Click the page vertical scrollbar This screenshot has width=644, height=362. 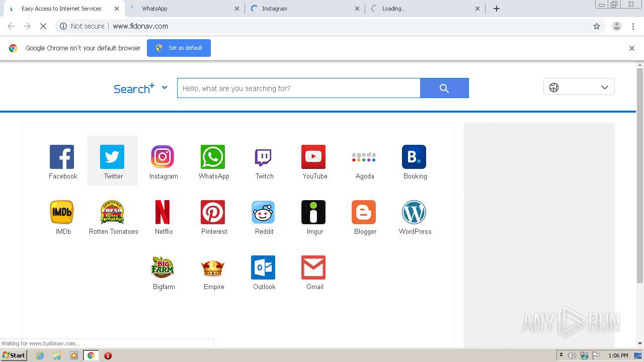[x=640, y=176]
